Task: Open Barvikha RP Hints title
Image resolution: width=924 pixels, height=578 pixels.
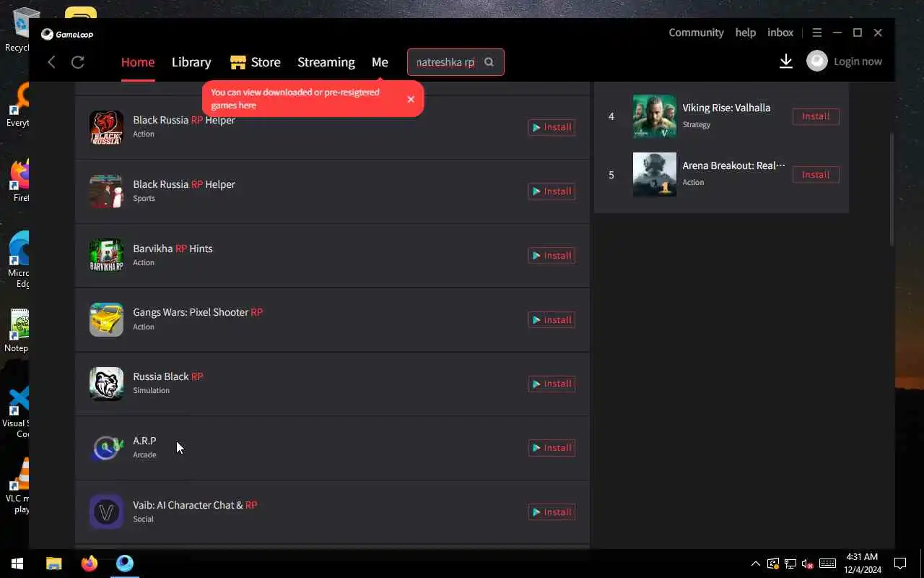Action: [173, 249]
